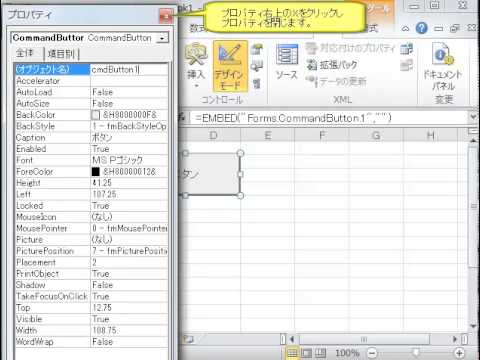This screenshot has width=480, height=360.
Task: Click the horizontal scrollbar right arrow
Action: pyautogui.click(x=455, y=339)
